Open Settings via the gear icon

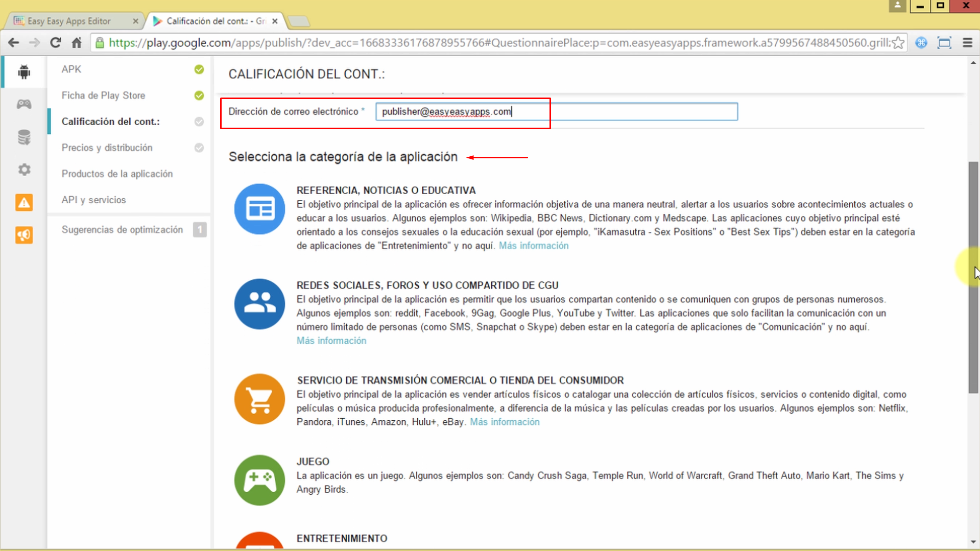(23, 170)
